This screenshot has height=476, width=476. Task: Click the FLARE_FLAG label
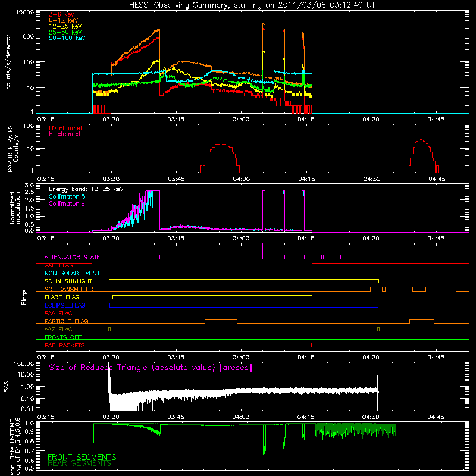[62, 297]
